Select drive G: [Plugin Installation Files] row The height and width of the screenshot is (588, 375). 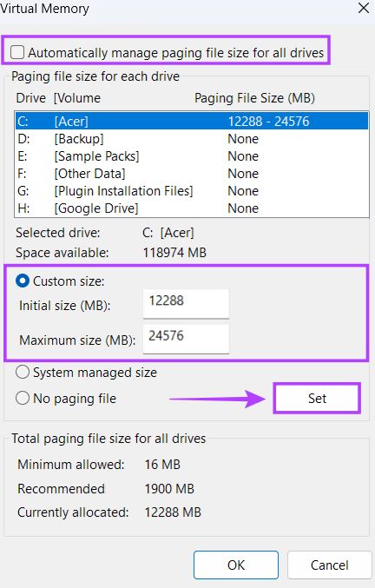click(192, 191)
